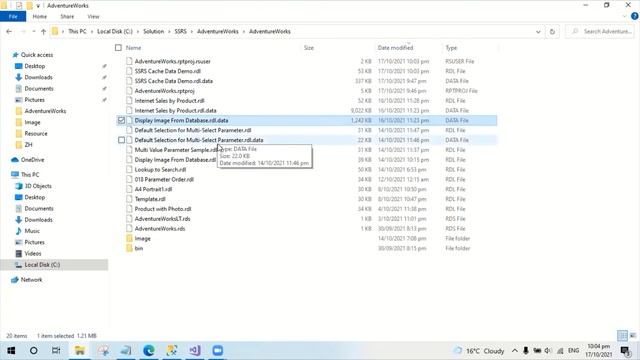
Task: Open Task View in the taskbar
Action: tap(56, 351)
